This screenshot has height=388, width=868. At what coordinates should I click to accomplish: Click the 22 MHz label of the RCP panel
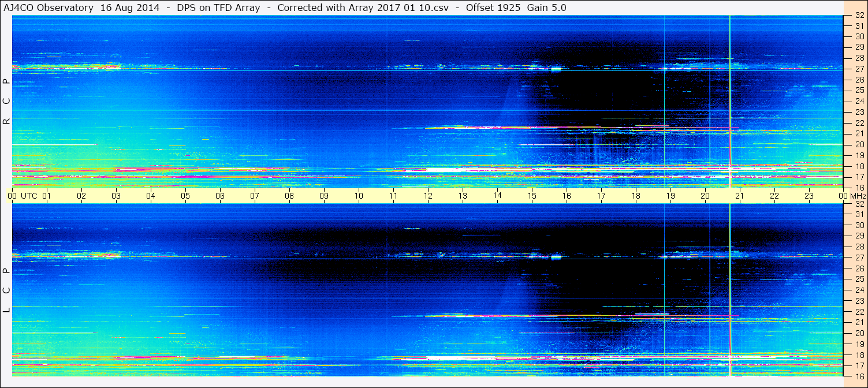859,123
